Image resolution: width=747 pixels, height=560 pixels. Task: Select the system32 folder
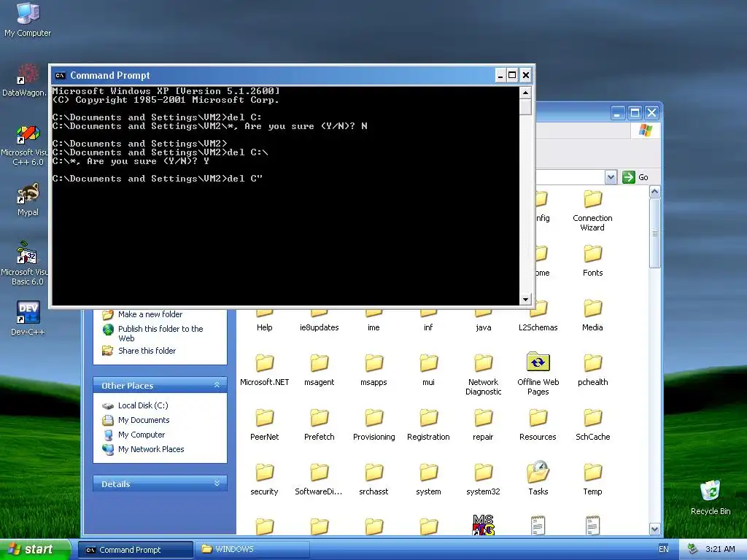click(483, 480)
